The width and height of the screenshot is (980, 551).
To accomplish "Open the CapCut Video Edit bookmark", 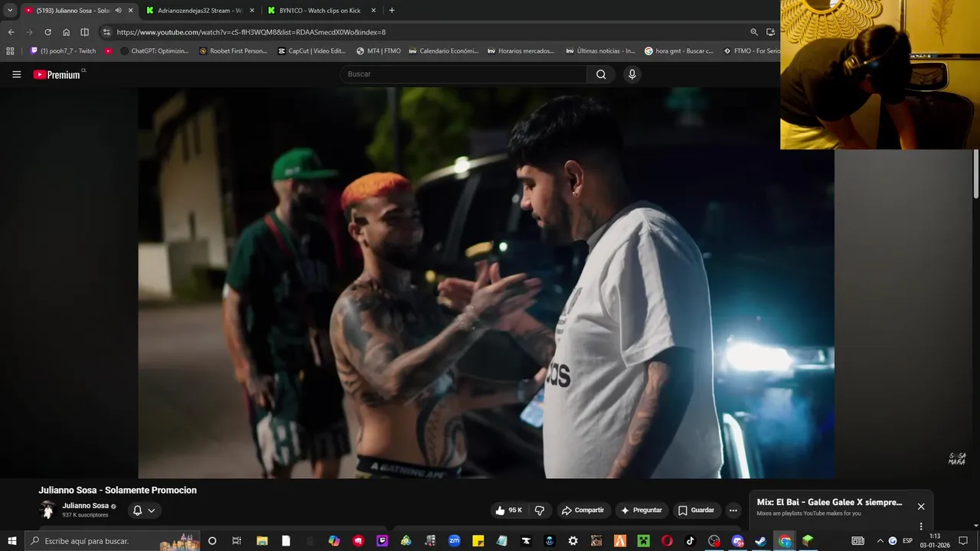I will [x=312, y=51].
